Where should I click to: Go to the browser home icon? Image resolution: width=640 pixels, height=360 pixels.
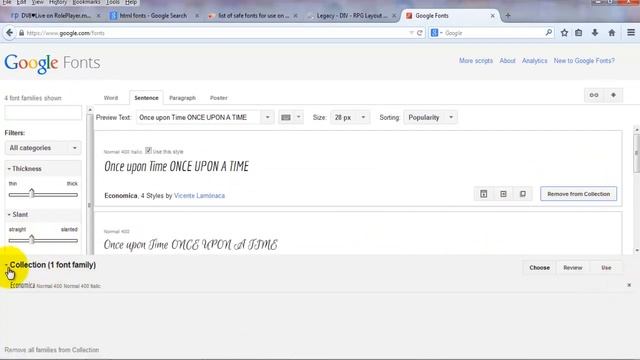click(x=611, y=33)
